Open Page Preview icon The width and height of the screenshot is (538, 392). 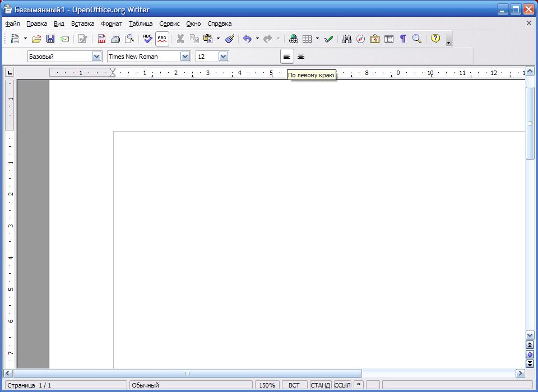coord(129,39)
